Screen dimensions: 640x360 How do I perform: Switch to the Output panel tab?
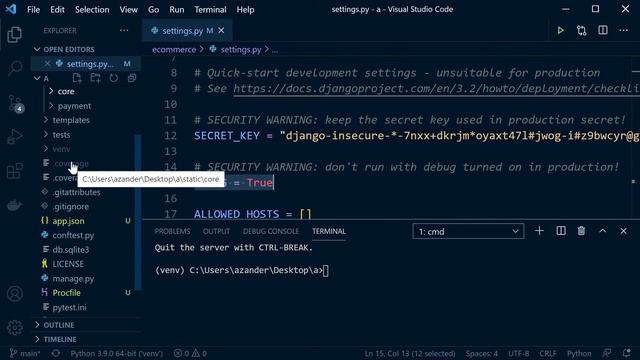coord(216,231)
